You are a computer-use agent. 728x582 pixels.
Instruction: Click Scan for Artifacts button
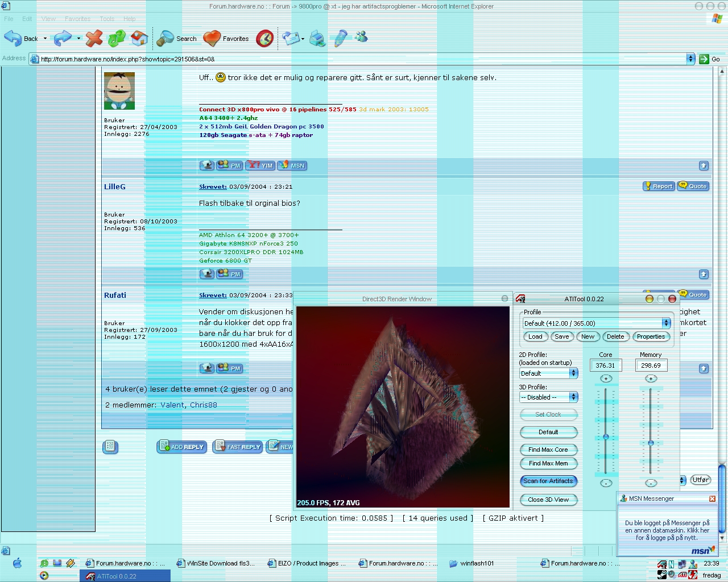click(548, 481)
